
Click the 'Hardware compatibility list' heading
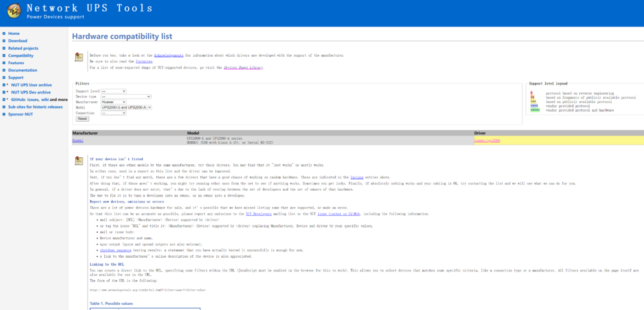tap(122, 36)
